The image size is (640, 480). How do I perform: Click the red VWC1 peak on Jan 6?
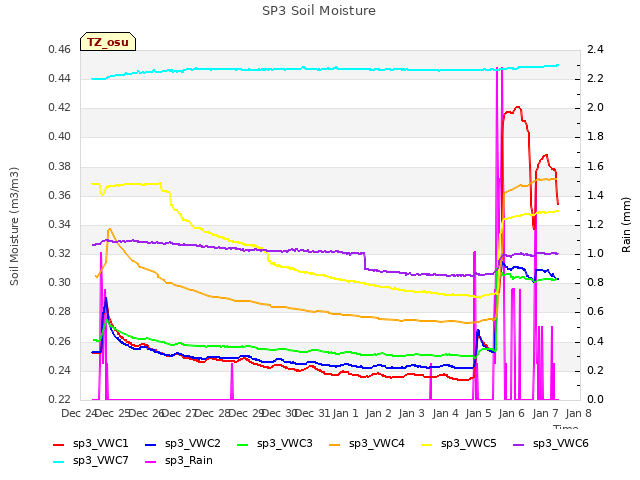[x=518, y=107]
